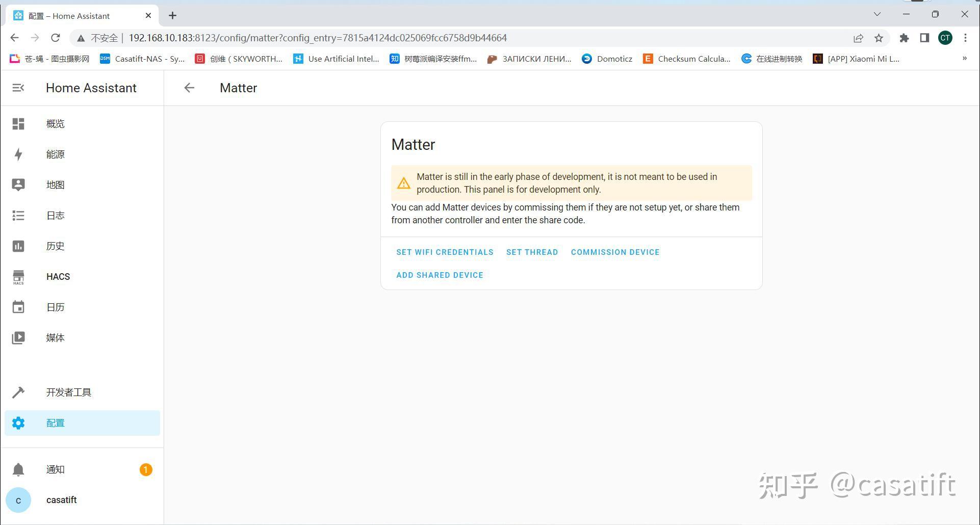Toggle the bookmark star for this page
Image resolution: width=980 pixels, height=525 pixels.
tap(880, 38)
